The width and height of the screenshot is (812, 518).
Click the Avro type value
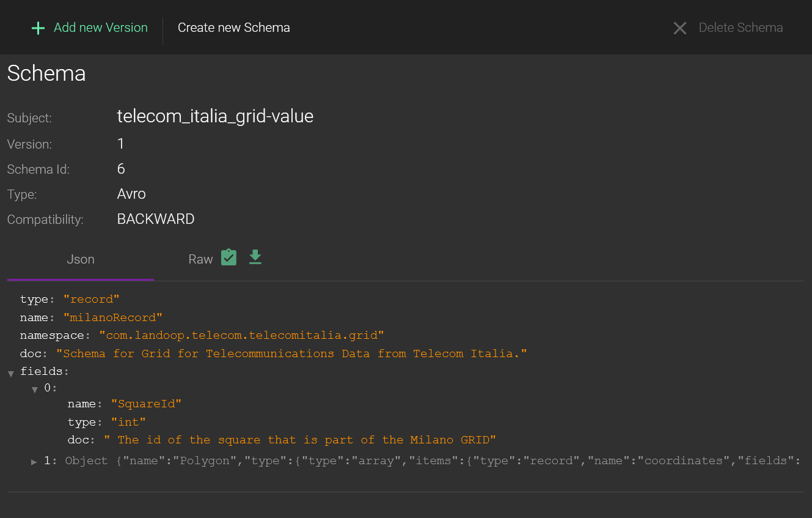[131, 194]
